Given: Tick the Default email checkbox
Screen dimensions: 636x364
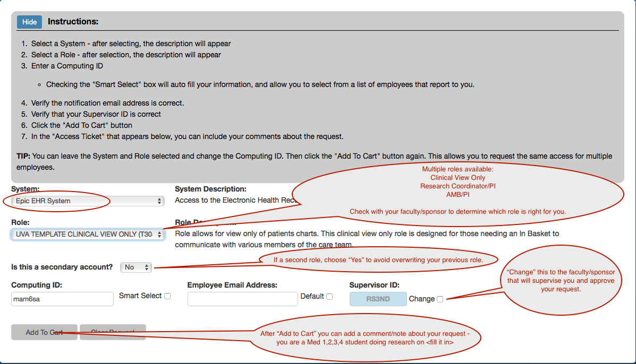Looking at the screenshot, I should click(x=329, y=297).
